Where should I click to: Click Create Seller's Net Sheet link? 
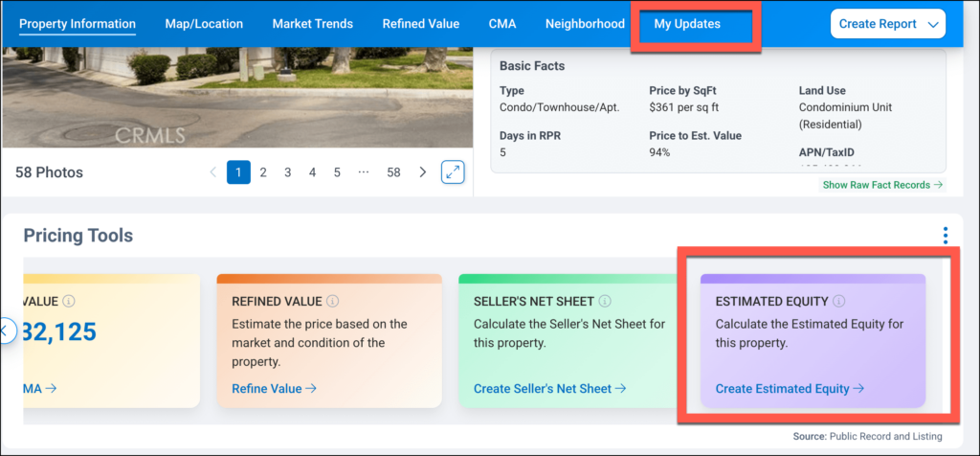(549, 388)
